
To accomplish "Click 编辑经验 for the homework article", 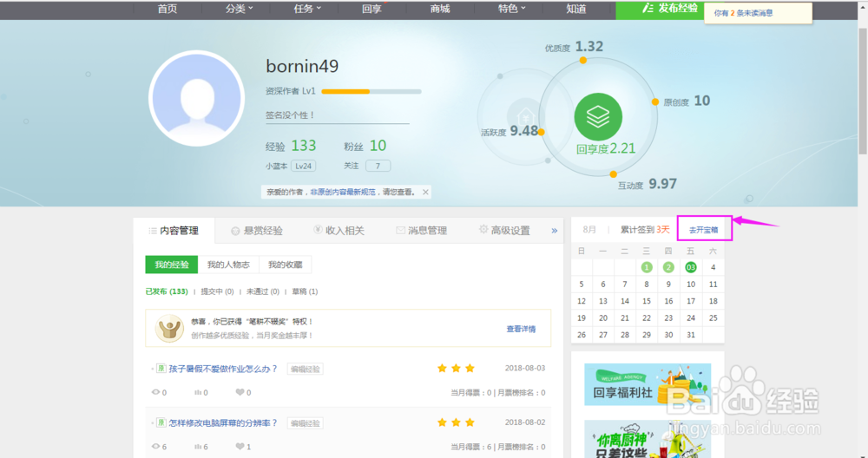I will coord(305,369).
